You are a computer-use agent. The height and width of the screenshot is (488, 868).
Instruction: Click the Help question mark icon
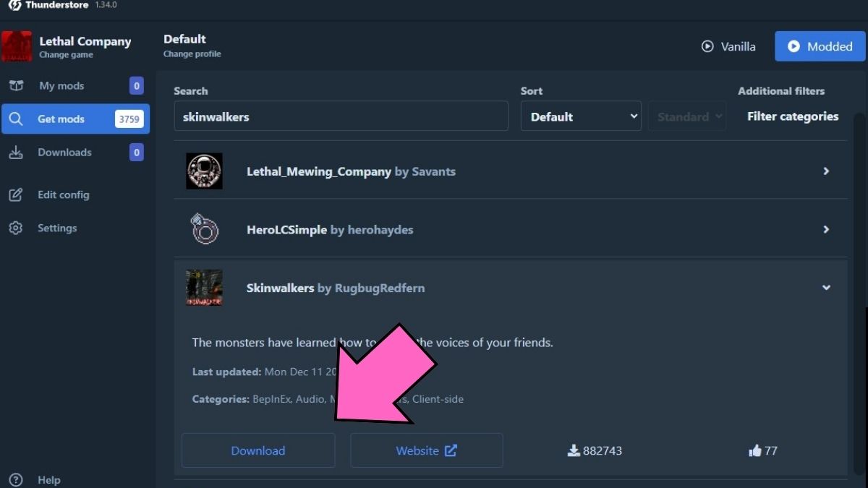click(x=16, y=479)
